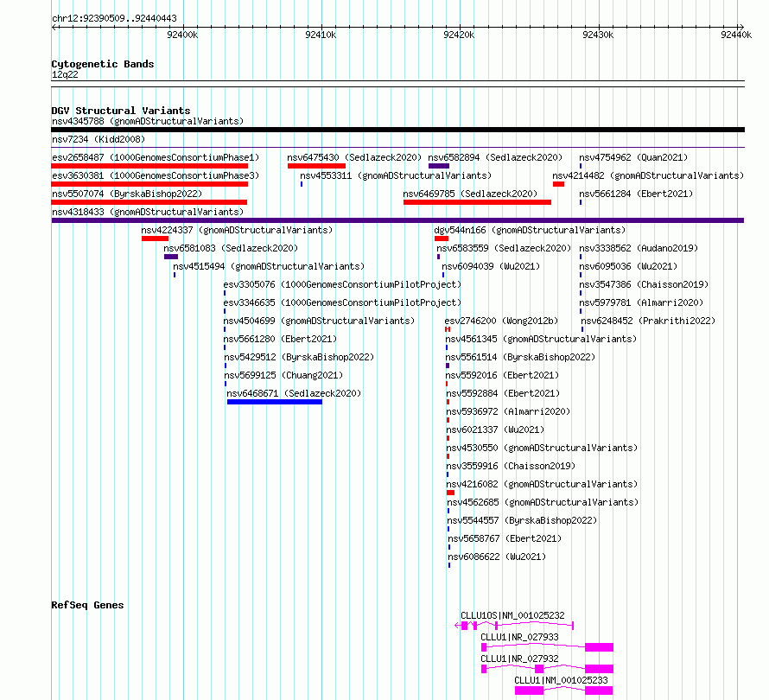
Task: Select the blue bar under nsv6468671
Action: 275,402
